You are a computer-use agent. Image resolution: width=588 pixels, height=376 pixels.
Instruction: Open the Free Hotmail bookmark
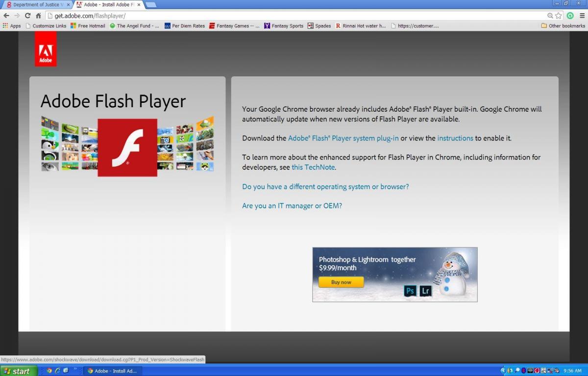tap(88, 26)
